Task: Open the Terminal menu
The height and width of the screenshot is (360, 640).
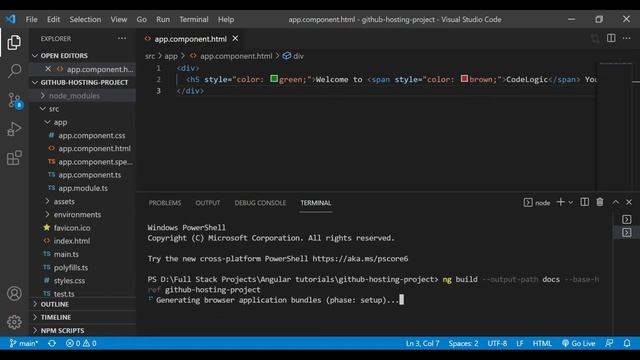Action: (x=193, y=19)
